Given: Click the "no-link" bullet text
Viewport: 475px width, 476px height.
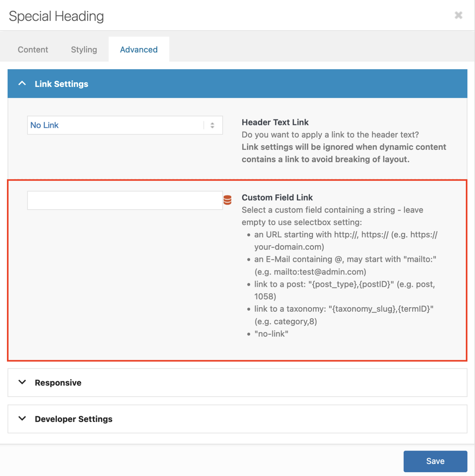Looking at the screenshot, I should point(271,334).
